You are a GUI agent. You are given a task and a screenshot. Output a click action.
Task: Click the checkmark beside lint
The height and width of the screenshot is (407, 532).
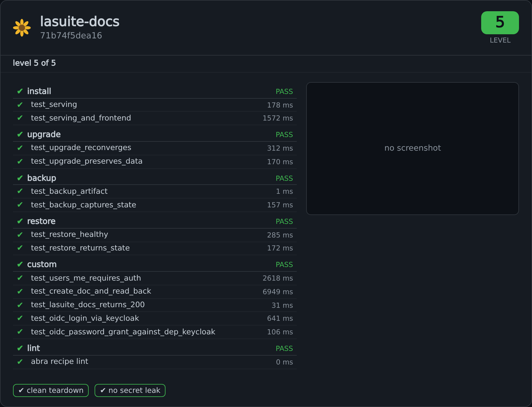tap(20, 348)
